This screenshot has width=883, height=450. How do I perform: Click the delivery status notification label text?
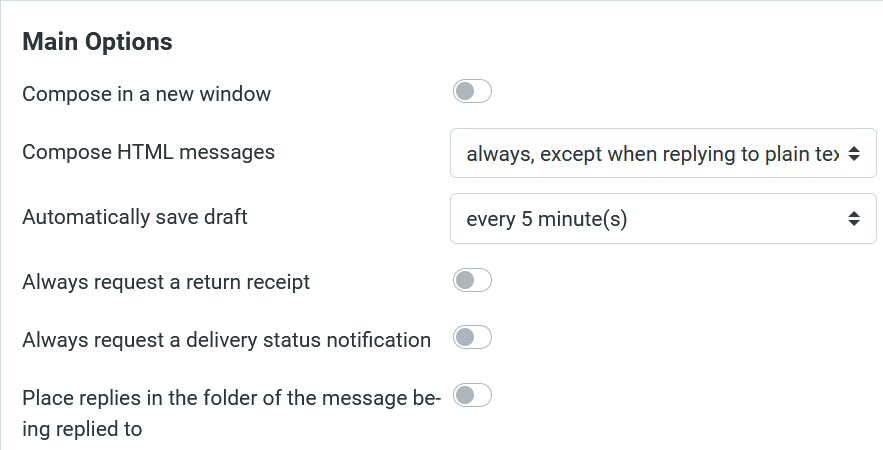tap(226, 340)
